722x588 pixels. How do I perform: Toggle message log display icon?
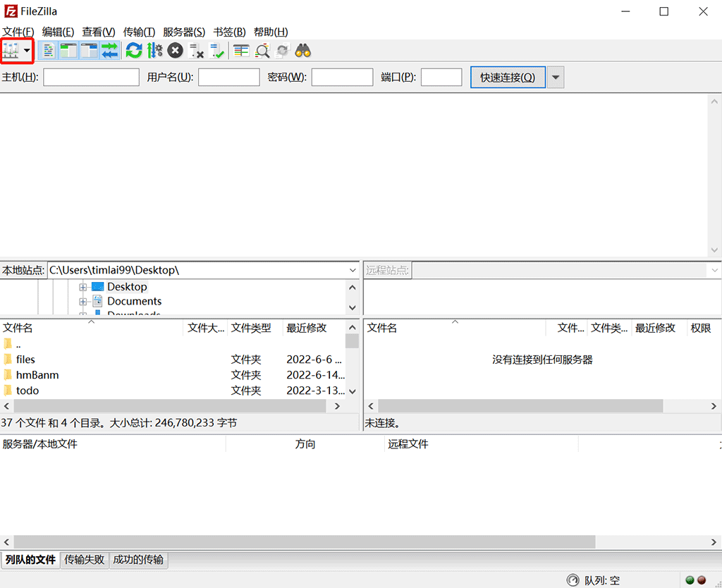click(x=49, y=51)
